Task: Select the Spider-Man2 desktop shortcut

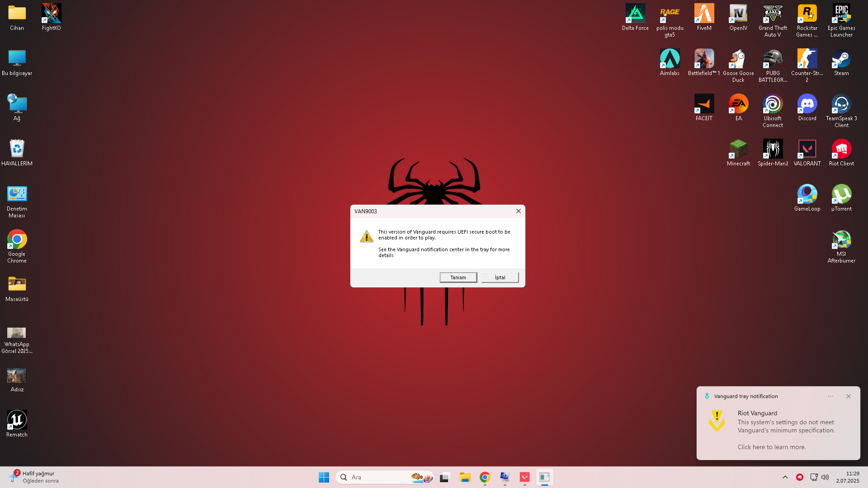Action: pyautogui.click(x=773, y=153)
